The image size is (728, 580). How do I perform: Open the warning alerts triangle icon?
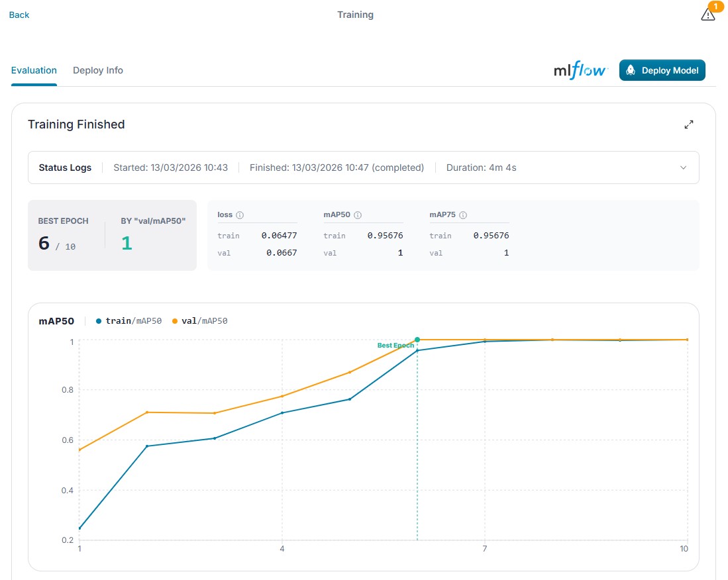(707, 15)
